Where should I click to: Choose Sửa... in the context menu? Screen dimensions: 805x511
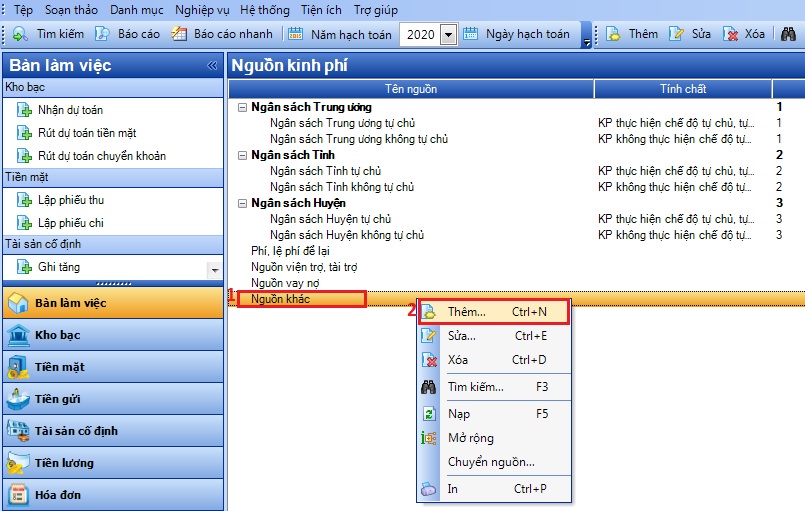(494, 336)
